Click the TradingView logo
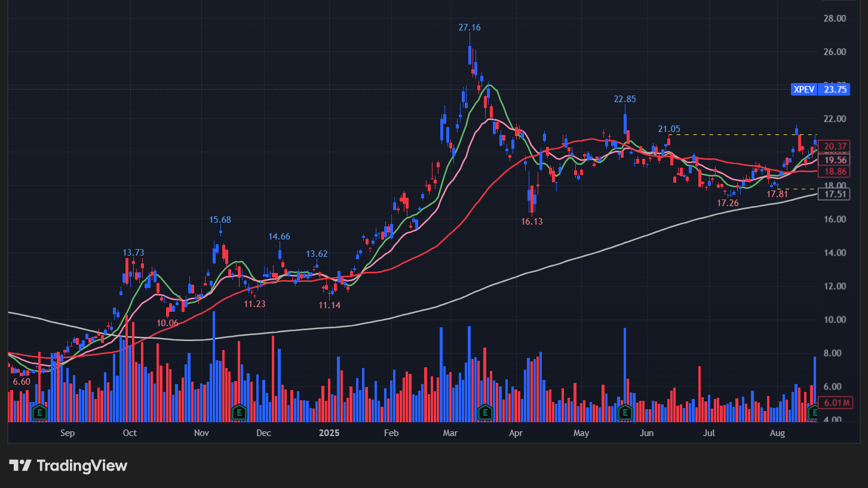868x488 pixels. (x=68, y=465)
